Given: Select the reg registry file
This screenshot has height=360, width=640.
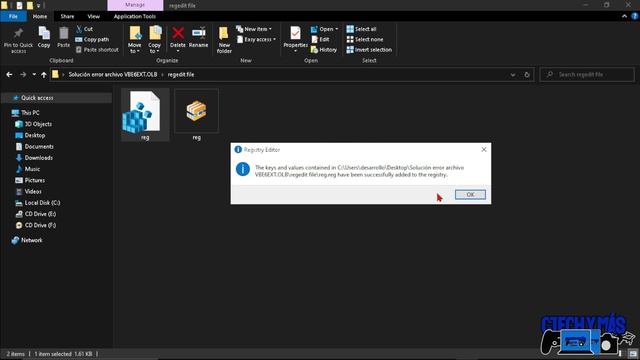Looking at the screenshot, I should pyautogui.click(x=145, y=115).
